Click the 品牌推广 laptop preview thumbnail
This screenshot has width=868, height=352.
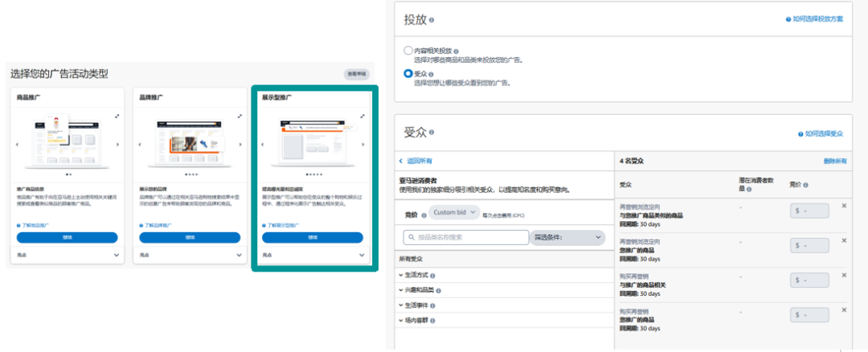190,142
